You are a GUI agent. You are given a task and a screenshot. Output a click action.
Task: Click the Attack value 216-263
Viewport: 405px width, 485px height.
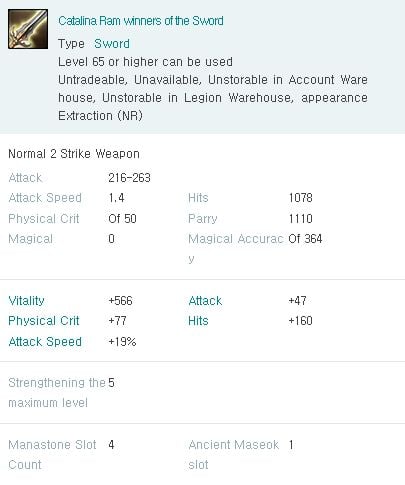129,178
